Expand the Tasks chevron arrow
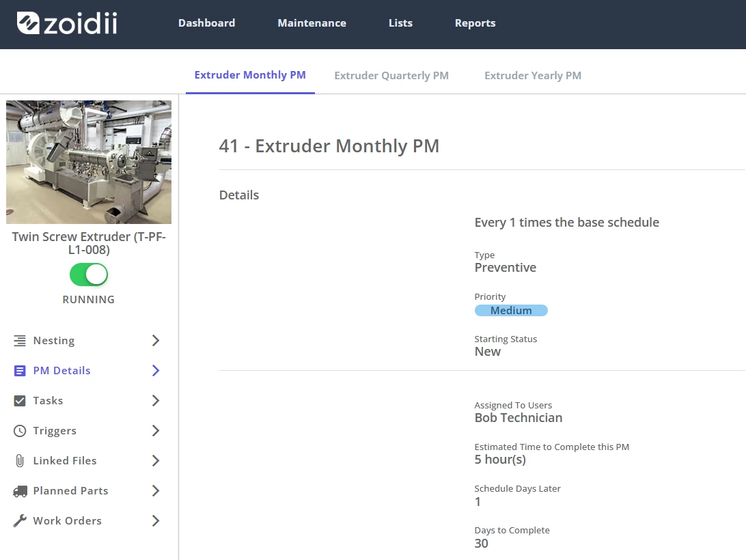This screenshot has width=746, height=560. click(156, 401)
